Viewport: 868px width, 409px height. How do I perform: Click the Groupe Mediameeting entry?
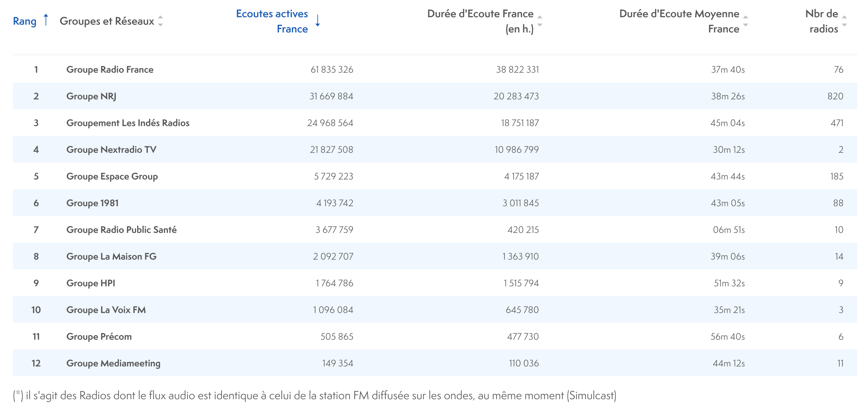(x=113, y=363)
